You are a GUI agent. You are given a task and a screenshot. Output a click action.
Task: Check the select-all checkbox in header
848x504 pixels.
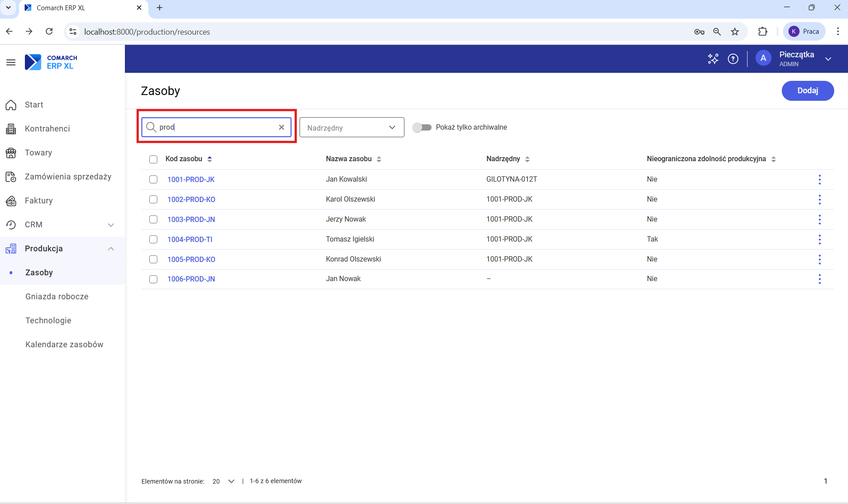[x=153, y=159]
